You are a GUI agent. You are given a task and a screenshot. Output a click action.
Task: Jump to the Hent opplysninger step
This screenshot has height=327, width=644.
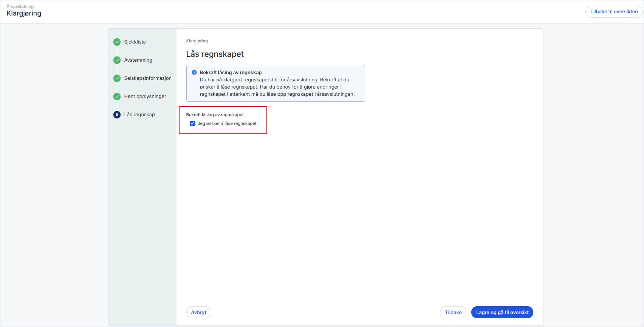point(145,97)
